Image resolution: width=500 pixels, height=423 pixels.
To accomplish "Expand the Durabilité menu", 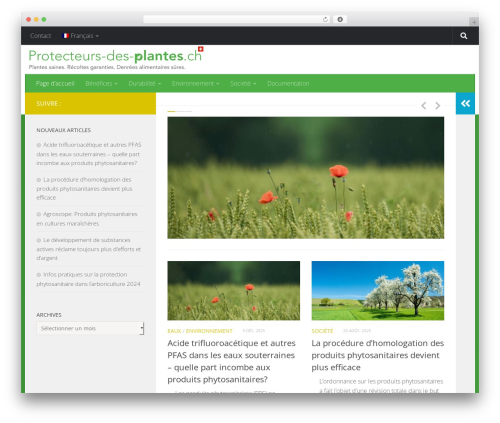I will [x=145, y=84].
